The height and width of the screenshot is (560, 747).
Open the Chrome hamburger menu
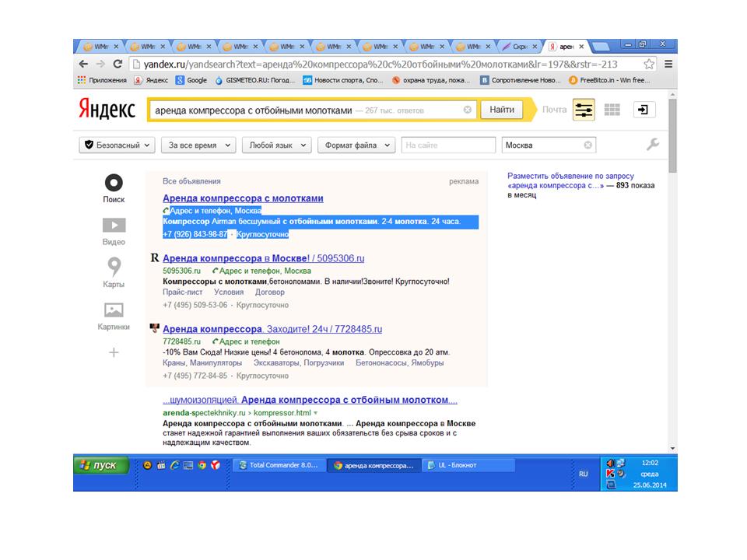tap(668, 65)
